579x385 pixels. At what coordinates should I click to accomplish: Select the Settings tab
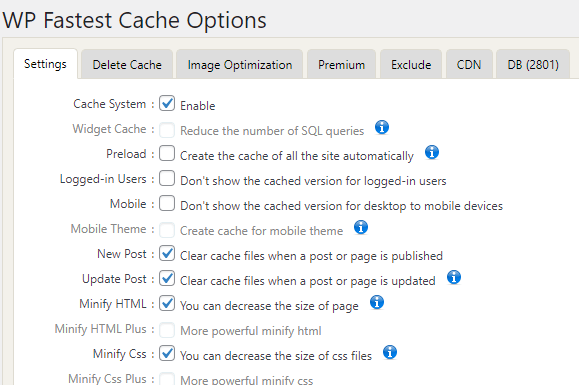coord(45,64)
